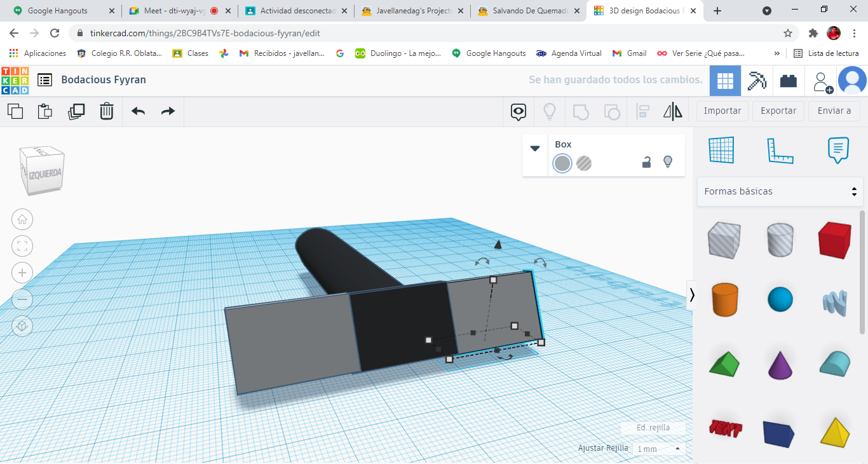
Task: Toggle the lock editing padlock
Action: tap(646, 162)
